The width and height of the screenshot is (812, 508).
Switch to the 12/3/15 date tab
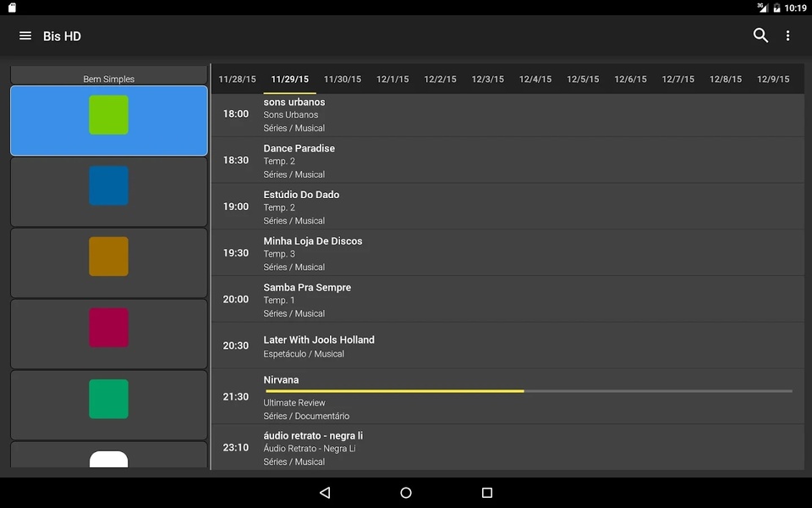[x=488, y=80]
